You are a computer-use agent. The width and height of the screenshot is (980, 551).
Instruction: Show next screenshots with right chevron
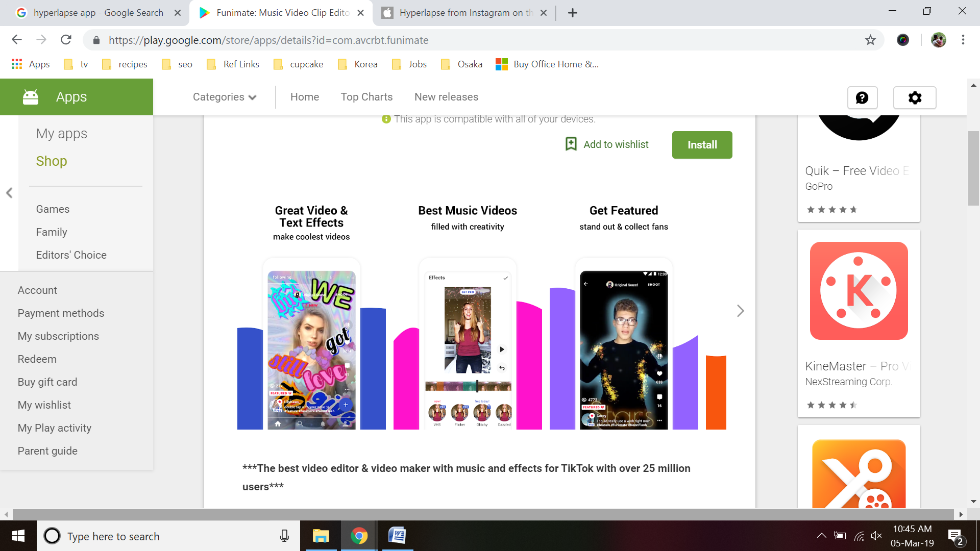[x=741, y=311]
